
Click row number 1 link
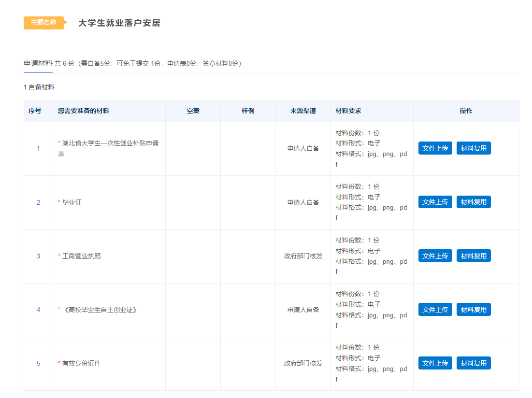39,149
